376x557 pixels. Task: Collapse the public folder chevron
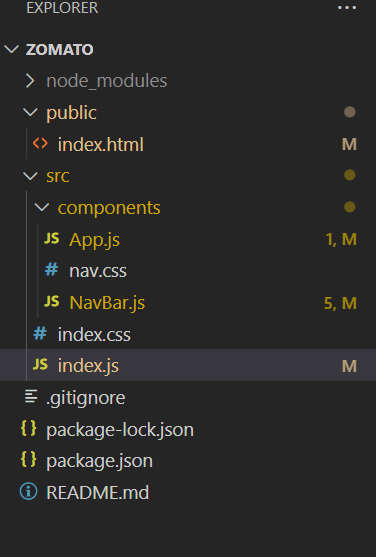click(x=30, y=113)
